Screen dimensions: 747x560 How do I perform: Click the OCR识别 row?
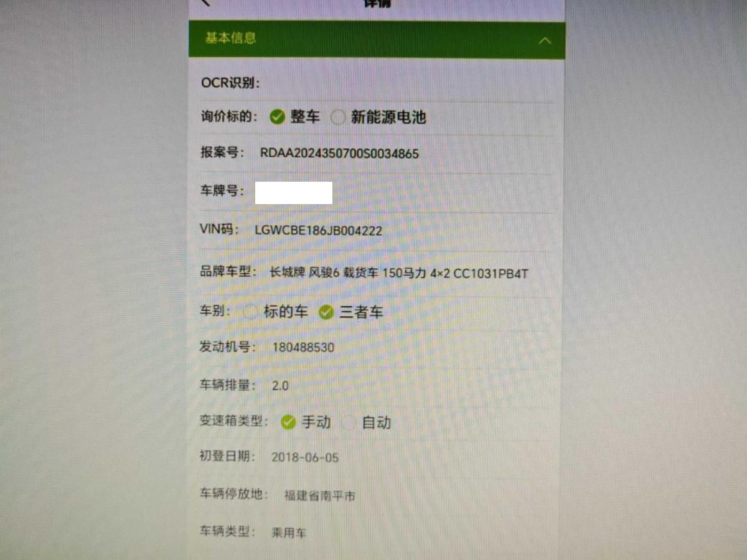tap(377, 83)
